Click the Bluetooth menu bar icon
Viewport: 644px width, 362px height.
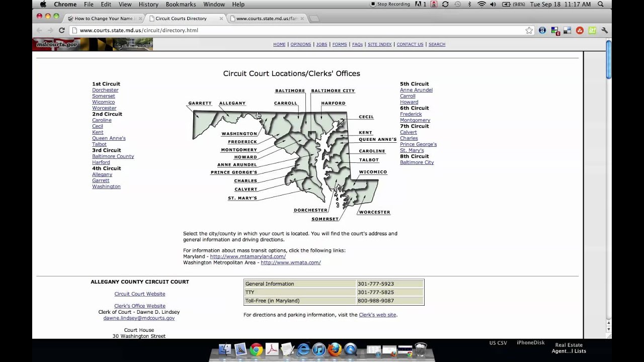(470, 4)
